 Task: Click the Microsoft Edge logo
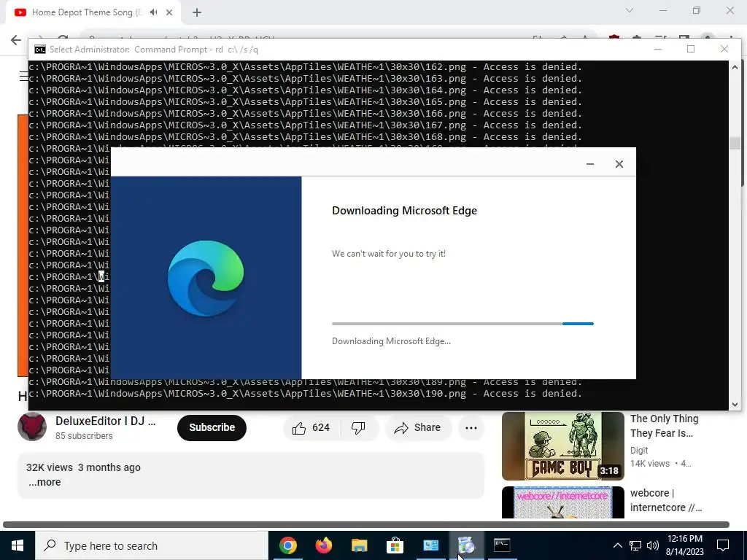206,278
